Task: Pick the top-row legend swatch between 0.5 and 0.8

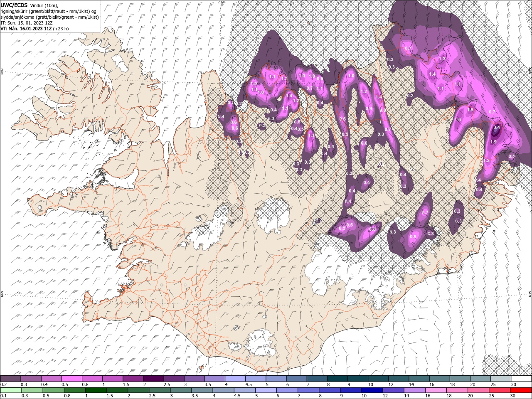Action: pyautogui.click(x=71, y=378)
